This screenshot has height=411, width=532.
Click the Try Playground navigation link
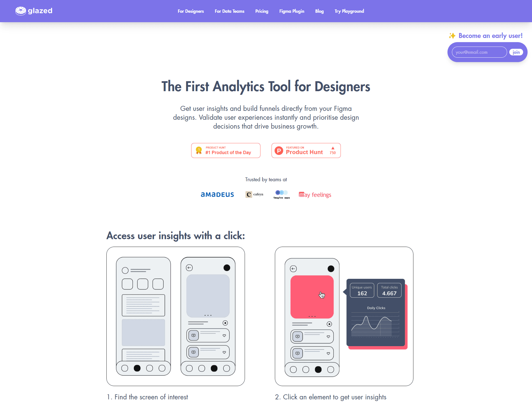coord(349,11)
